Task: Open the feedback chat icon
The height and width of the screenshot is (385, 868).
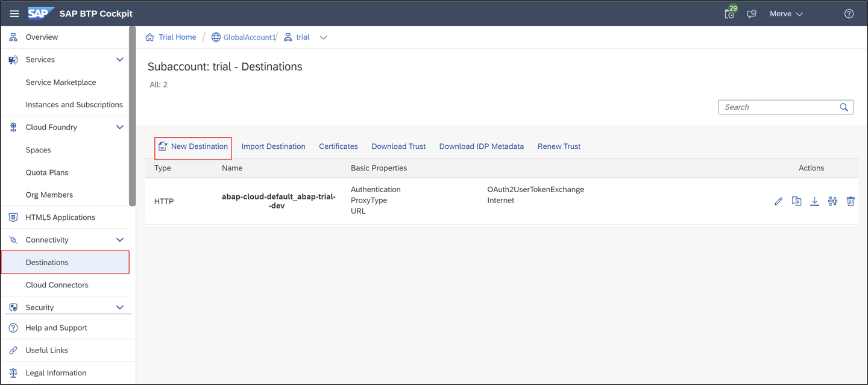Action: 752,13
